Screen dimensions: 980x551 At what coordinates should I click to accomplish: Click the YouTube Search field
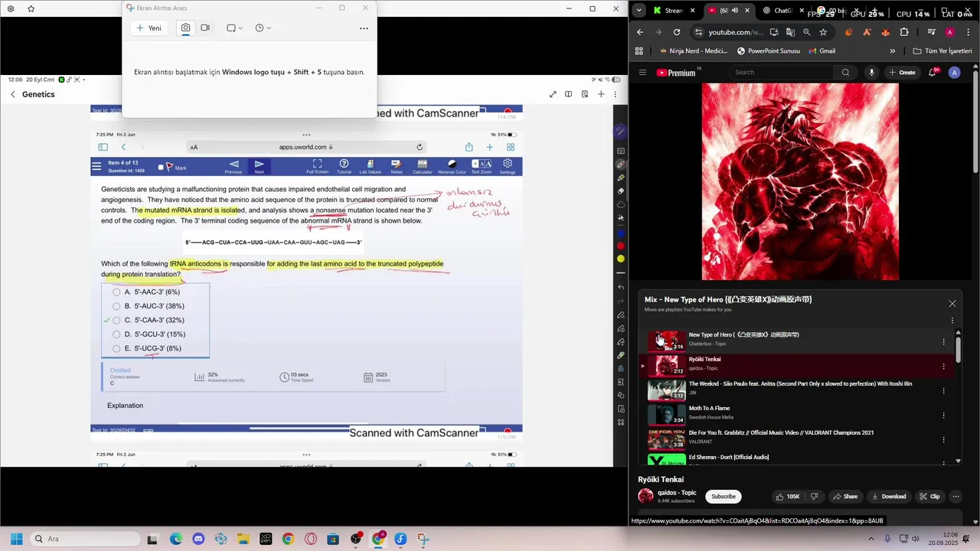[x=781, y=73]
